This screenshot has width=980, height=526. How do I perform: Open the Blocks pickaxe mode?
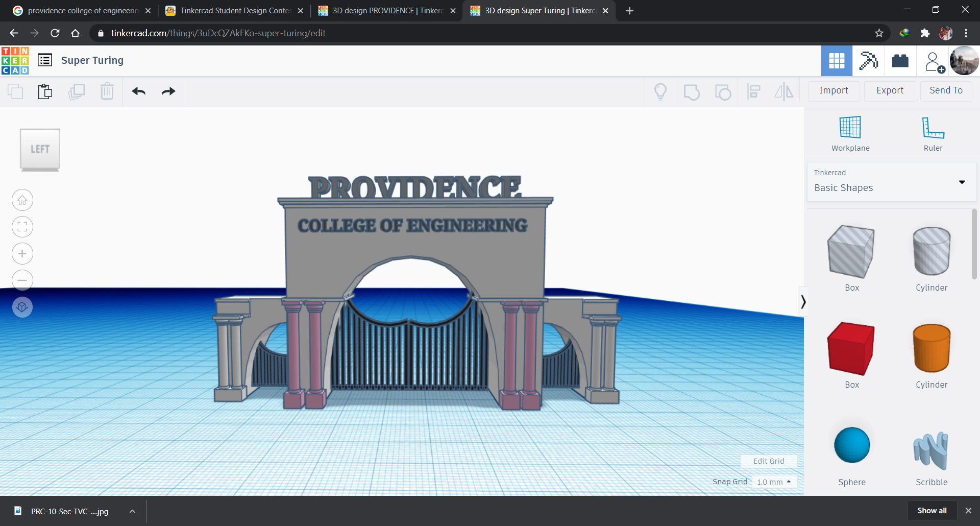868,61
